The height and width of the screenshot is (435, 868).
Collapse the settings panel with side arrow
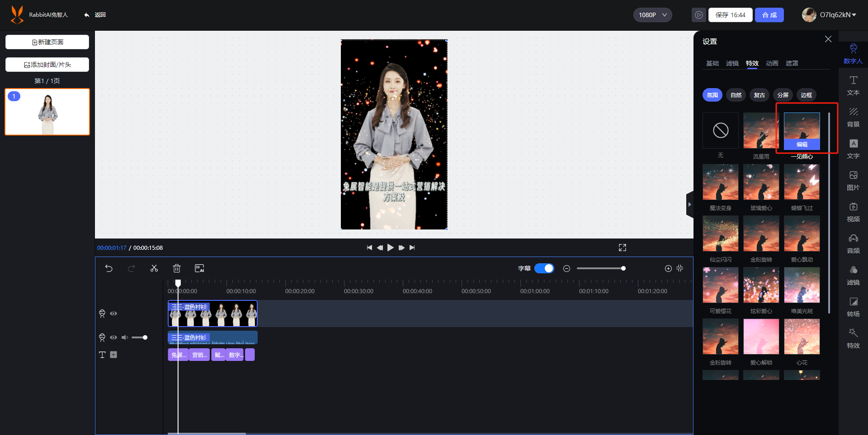689,205
